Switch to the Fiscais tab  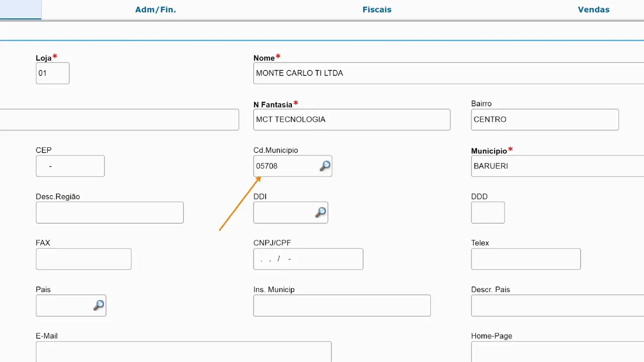click(x=376, y=9)
